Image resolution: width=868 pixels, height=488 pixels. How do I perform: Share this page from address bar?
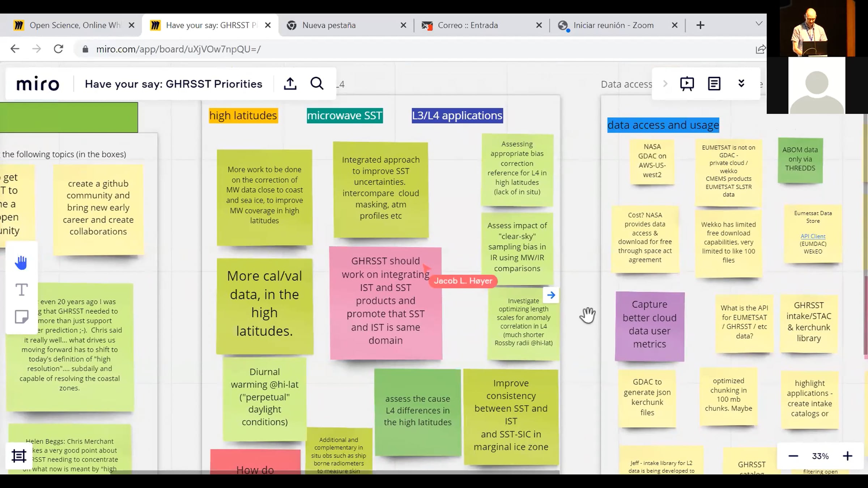tap(760, 49)
